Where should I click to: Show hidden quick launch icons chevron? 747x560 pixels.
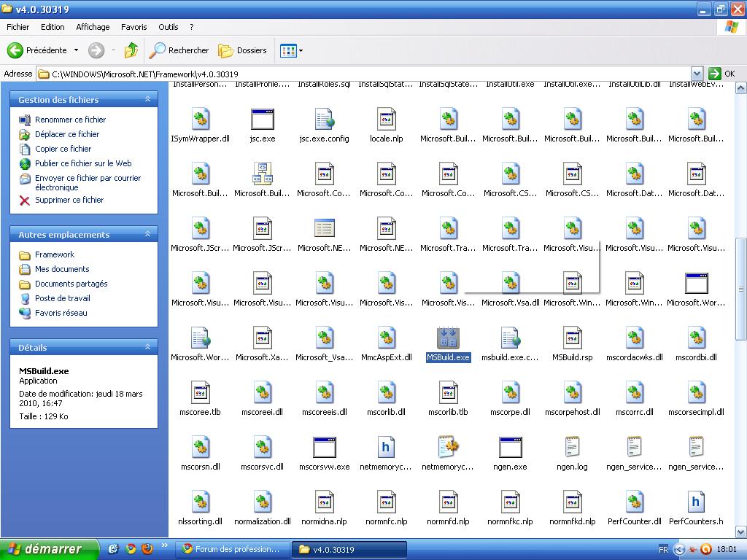(164, 545)
